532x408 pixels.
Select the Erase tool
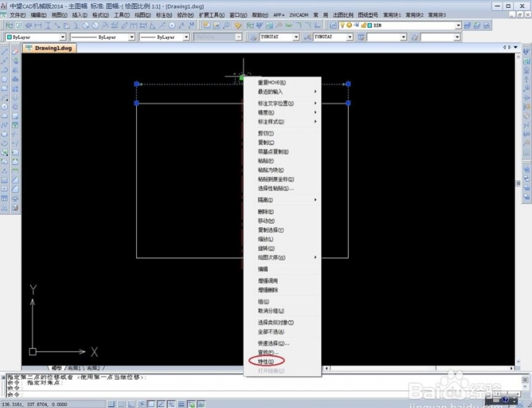pos(15,51)
